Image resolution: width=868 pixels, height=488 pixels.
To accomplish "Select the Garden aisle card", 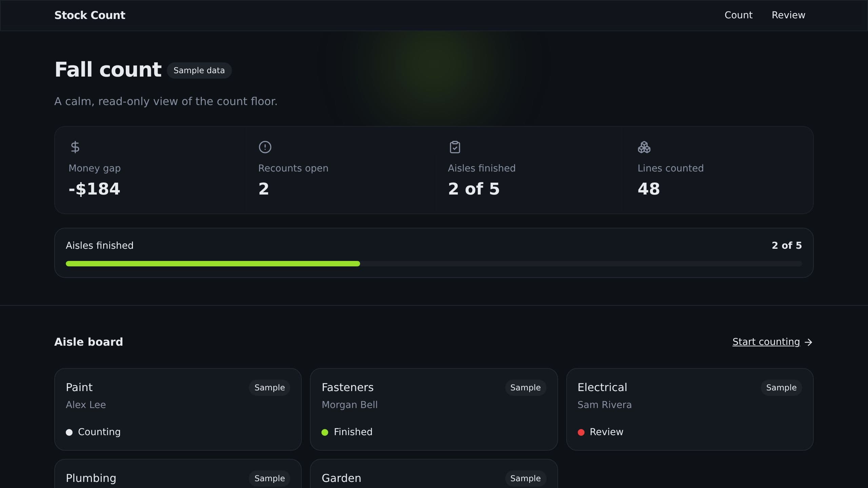I will point(434,474).
